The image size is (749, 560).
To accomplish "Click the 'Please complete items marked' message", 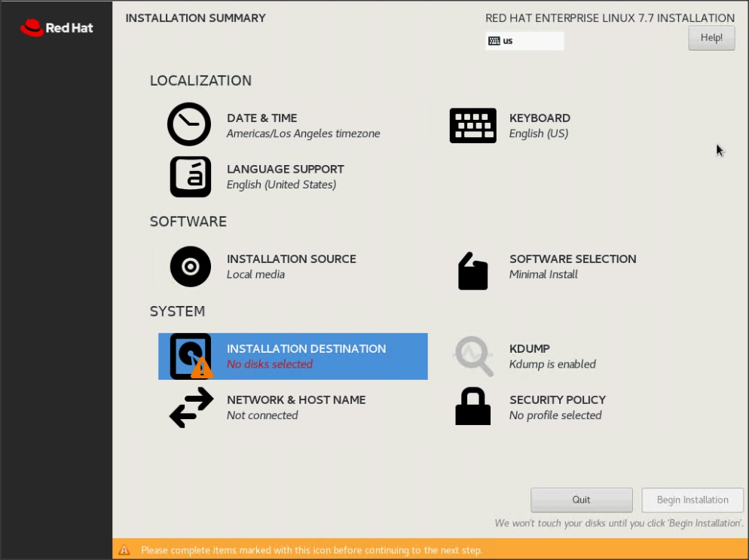I will (311, 550).
